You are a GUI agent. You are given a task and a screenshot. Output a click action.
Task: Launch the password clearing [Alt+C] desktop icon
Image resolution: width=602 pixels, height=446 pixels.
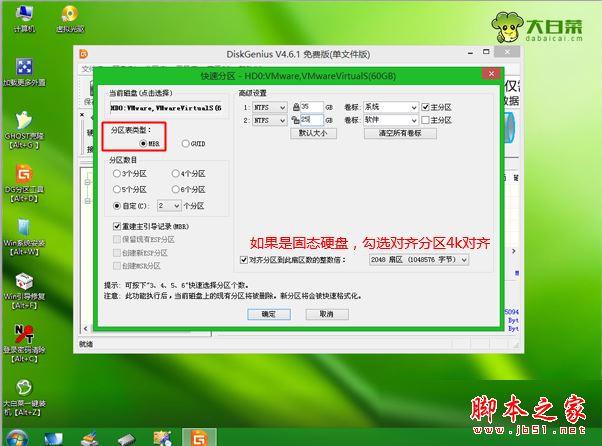click(x=24, y=344)
